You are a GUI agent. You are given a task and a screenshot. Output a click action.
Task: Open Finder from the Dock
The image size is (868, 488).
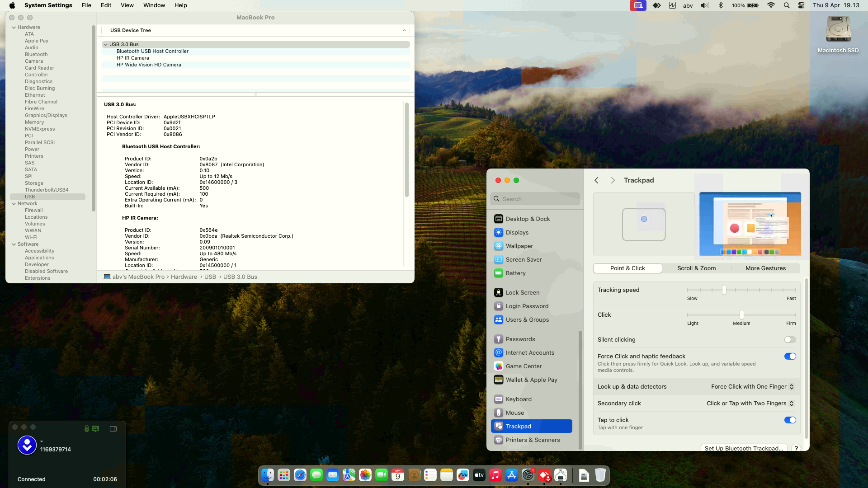click(268, 475)
